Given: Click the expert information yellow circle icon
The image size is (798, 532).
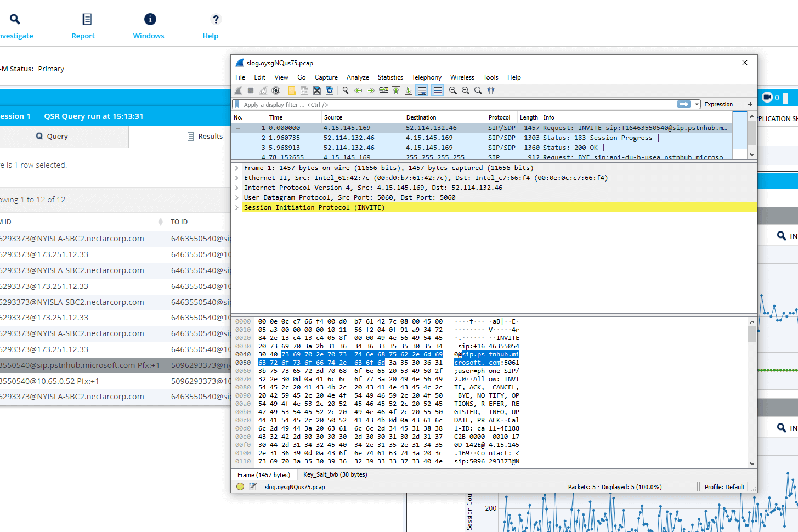Looking at the screenshot, I should pos(240,486).
